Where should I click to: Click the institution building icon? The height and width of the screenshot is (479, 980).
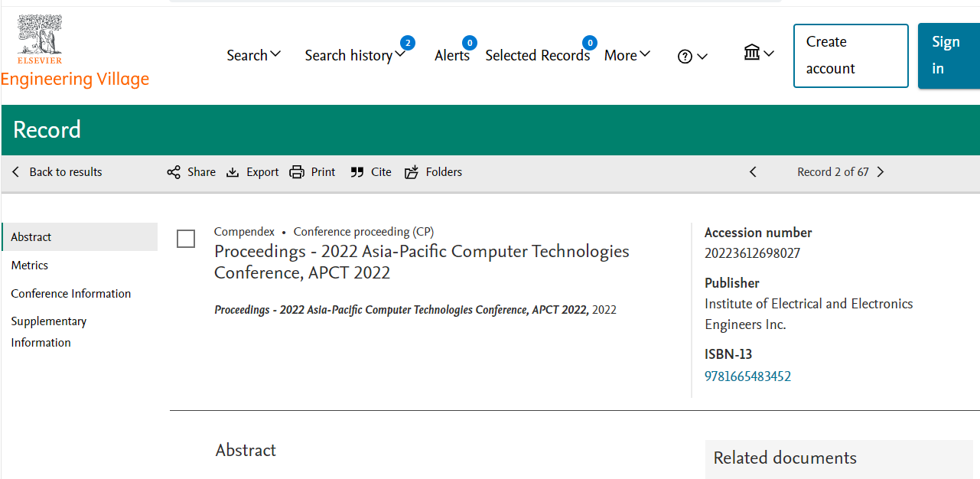click(752, 52)
